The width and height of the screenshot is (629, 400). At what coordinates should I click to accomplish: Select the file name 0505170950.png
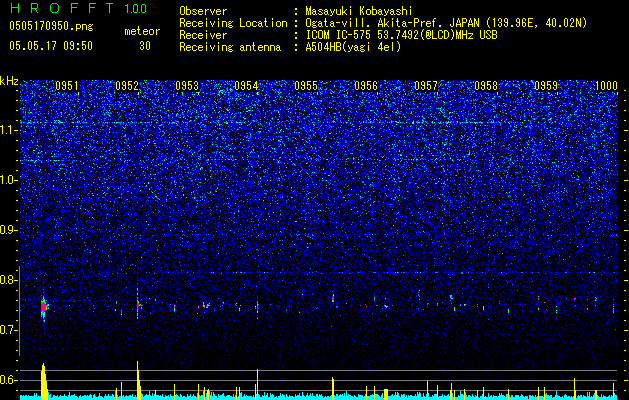pos(51,26)
